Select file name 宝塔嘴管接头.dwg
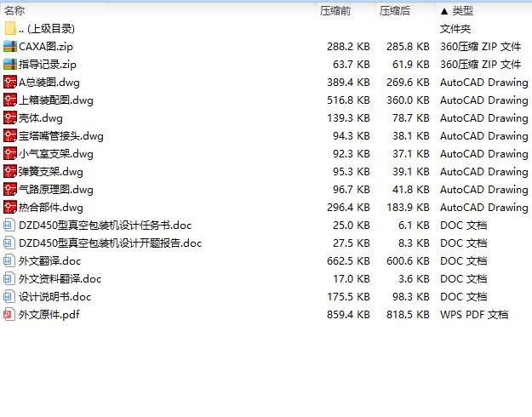The width and height of the screenshot is (532, 417). tap(61, 136)
